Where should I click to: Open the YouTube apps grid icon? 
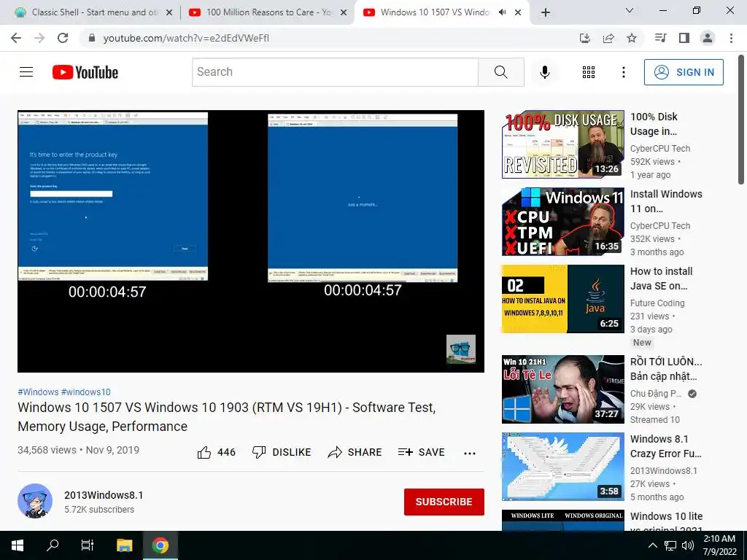pos(589,72)
